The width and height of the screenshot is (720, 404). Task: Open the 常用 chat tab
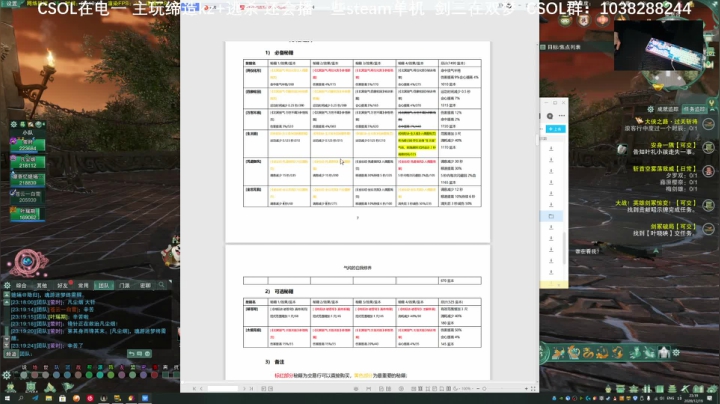coord(83,286)
